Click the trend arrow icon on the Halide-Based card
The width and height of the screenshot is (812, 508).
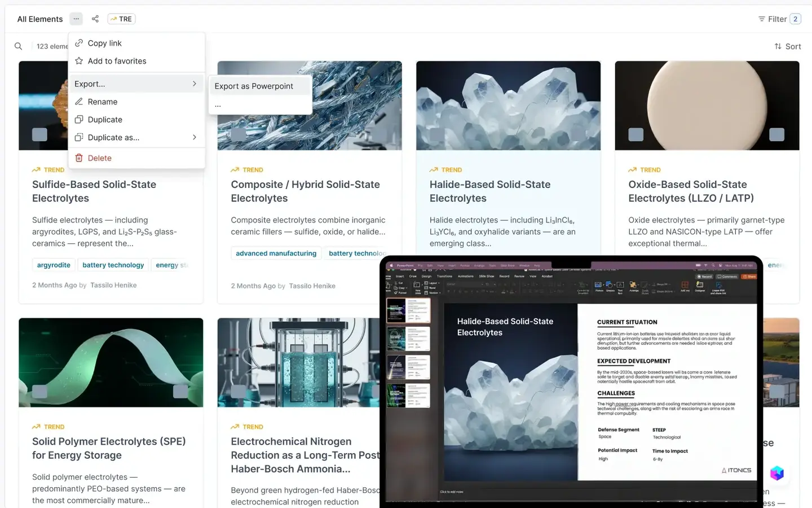(434, 170)
